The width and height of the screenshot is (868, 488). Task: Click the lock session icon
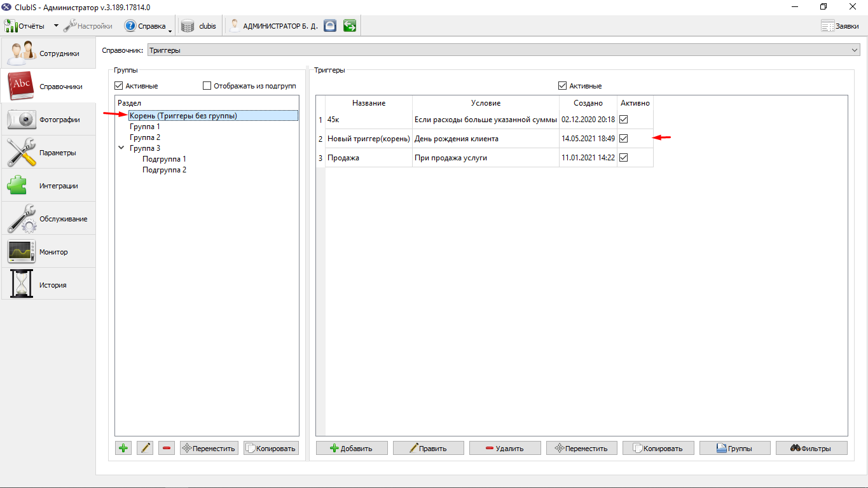(329, 26)
